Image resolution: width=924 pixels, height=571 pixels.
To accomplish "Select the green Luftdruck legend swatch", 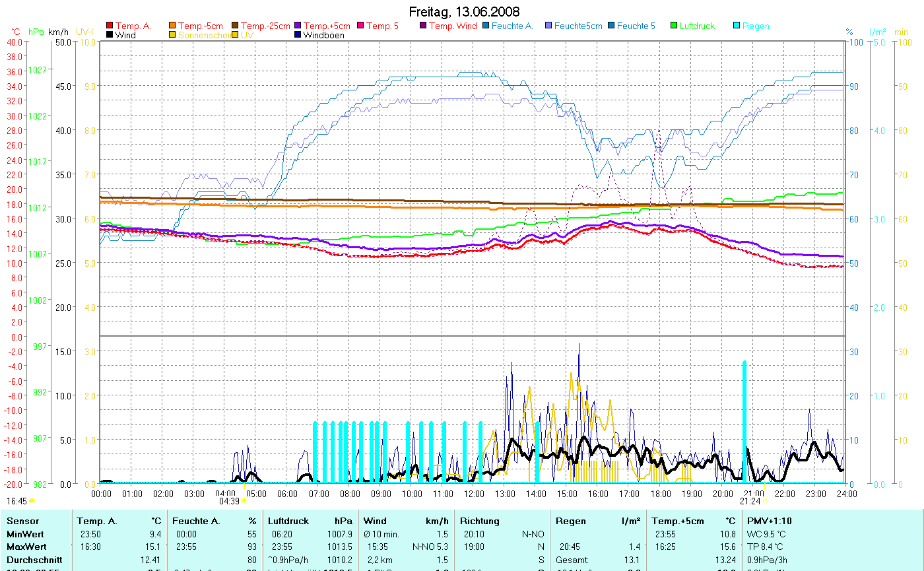I will (x=674, y=26).
